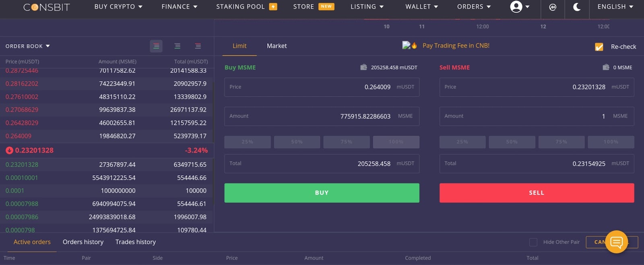The image size is (644, 265).
Task: Show sell orders only view icon
Action: tap(198, 46)
